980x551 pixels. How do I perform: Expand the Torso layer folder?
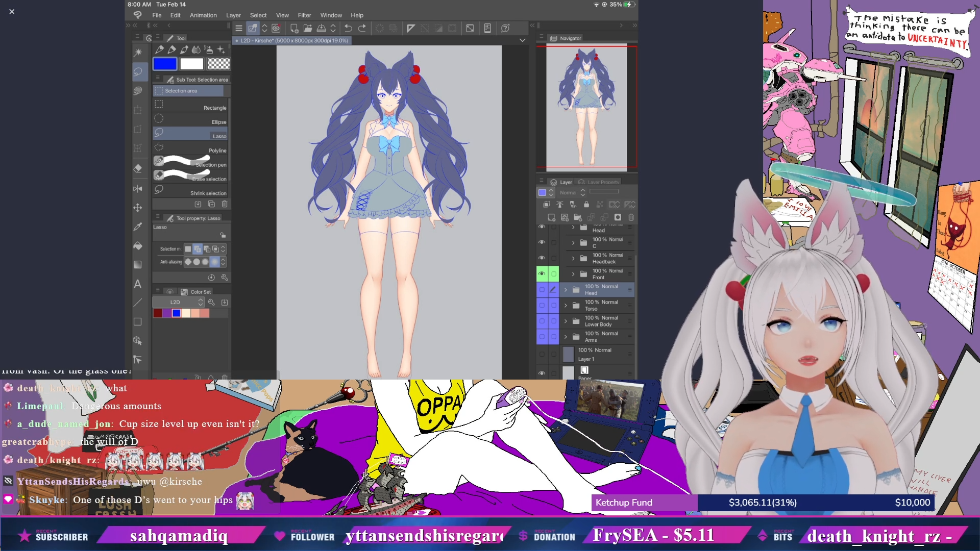click(566, 306)
